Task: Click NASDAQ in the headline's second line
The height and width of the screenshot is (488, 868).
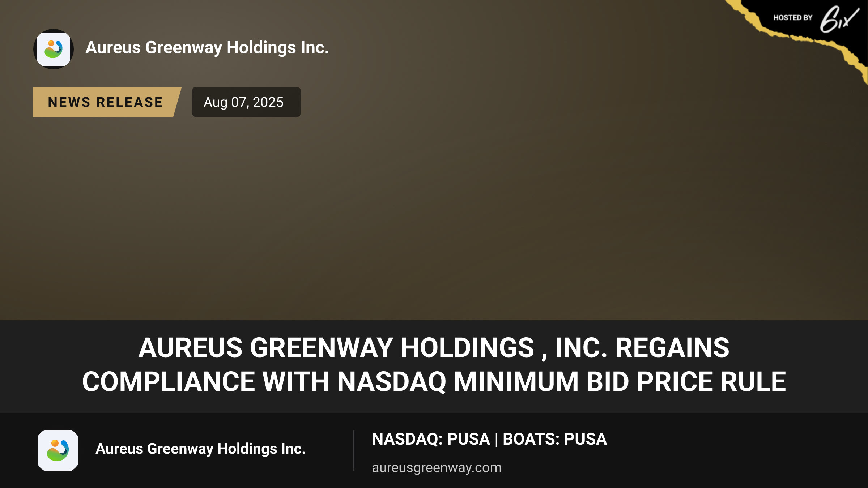Action: click(392, 382)
